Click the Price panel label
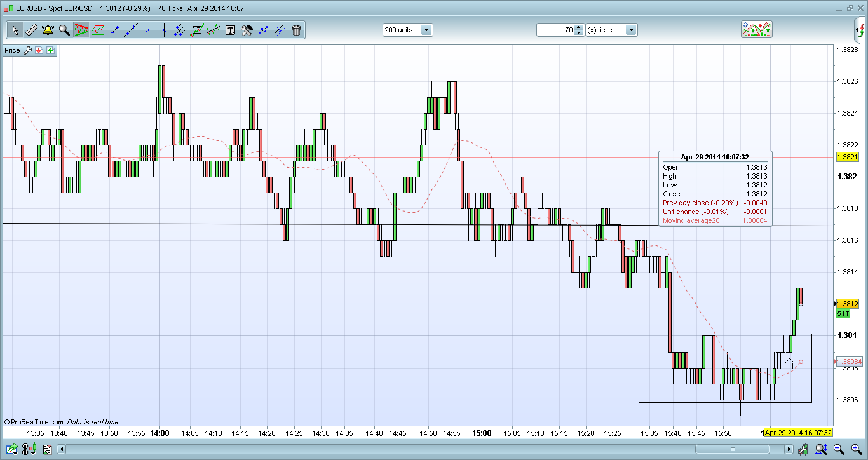 coord(12,50)
